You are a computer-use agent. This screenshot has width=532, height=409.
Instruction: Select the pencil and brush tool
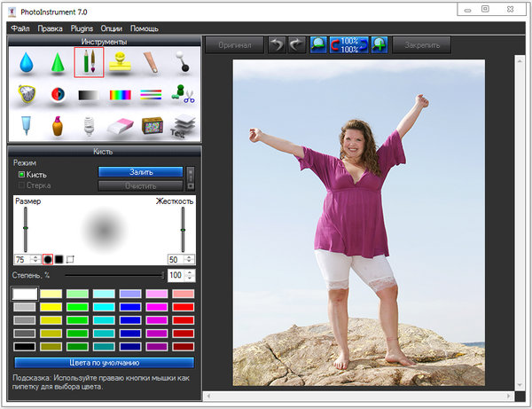click(x=89, y=62)
